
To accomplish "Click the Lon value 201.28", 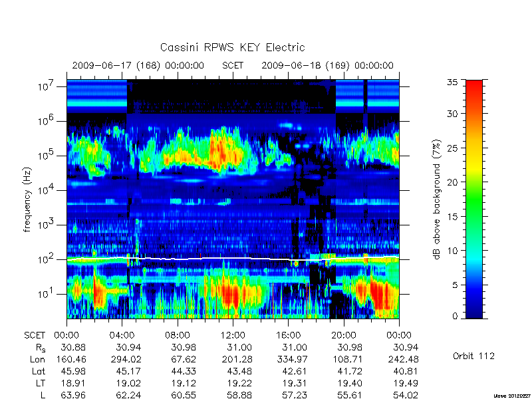I will 236,359.
